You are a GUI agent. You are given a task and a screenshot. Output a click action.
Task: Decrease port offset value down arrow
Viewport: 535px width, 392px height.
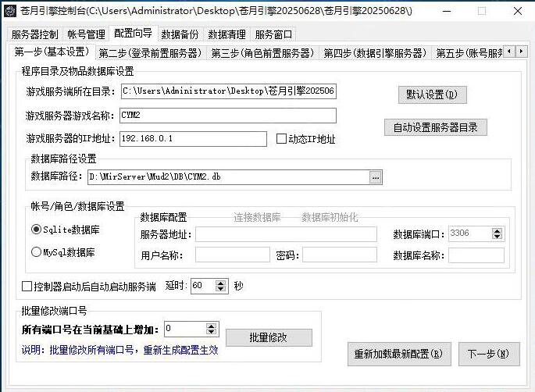click(x=212, y=332)
